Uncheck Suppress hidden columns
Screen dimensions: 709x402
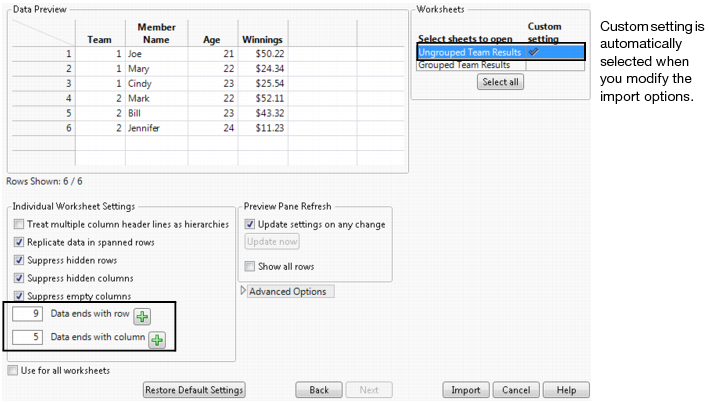20,278
